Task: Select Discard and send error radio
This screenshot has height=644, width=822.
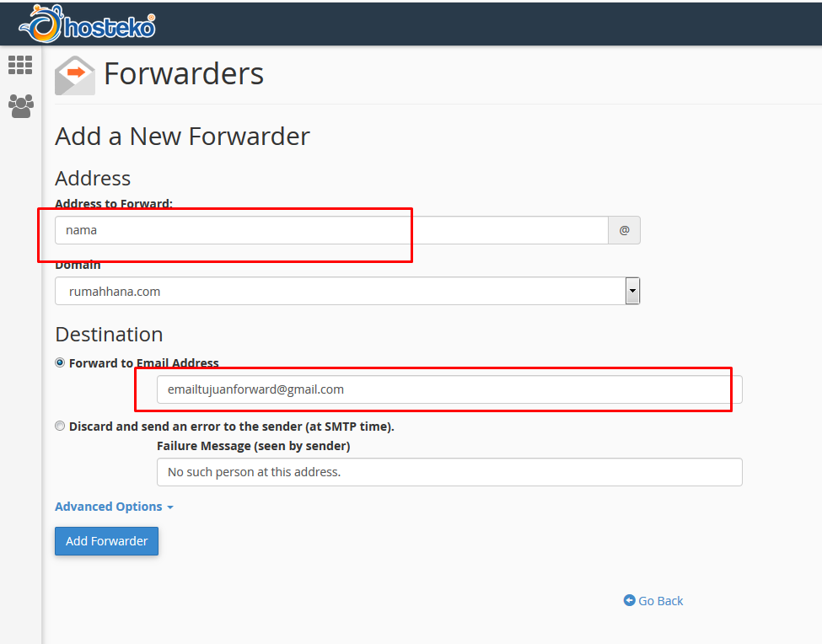Action: (60, 426)
